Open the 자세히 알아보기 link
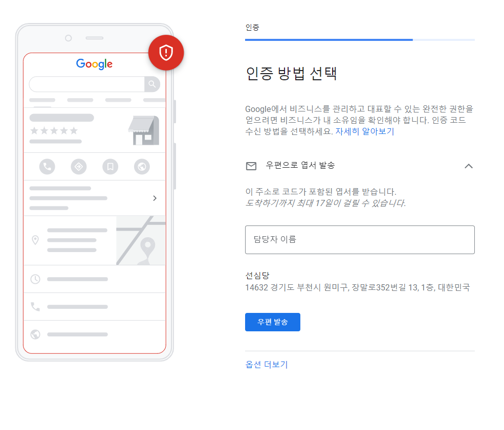The height and width of the screenshot is (430, 504). click(x=365, y=131)
